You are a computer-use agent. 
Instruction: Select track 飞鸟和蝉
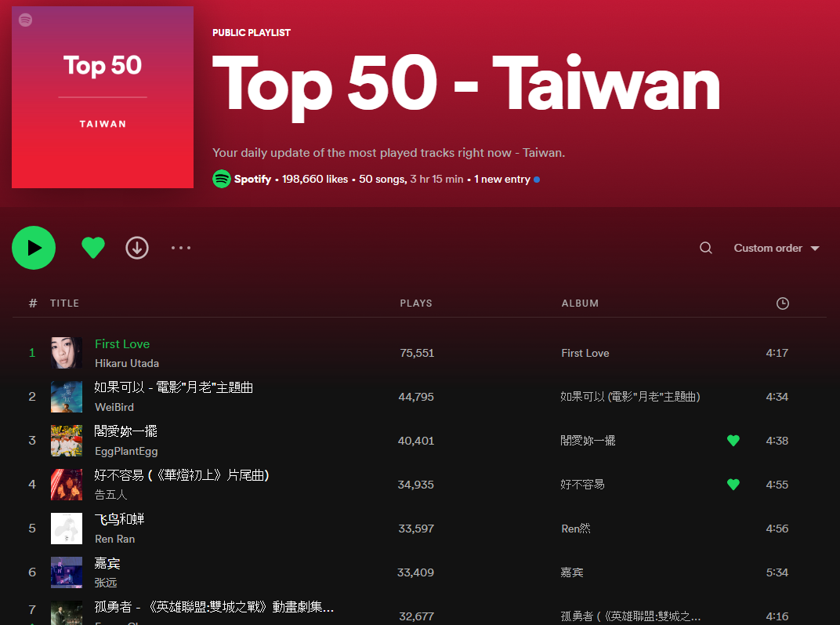[119, 519]
